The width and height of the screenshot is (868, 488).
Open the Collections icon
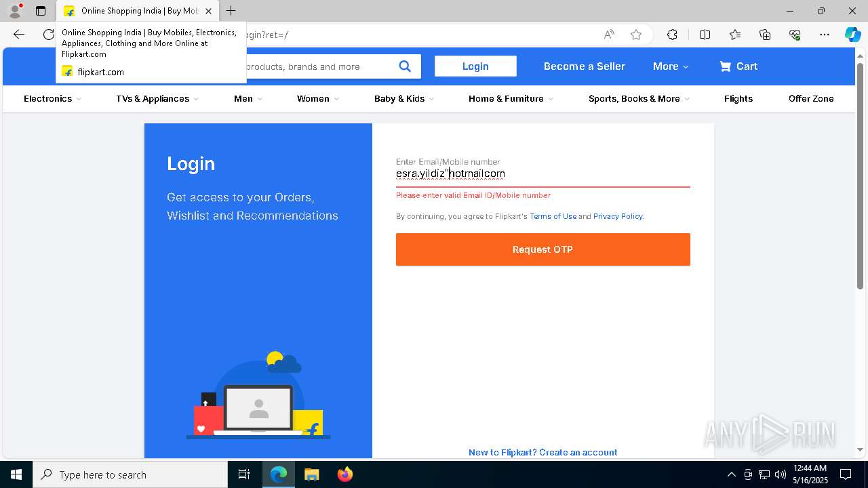coord(765,35)
